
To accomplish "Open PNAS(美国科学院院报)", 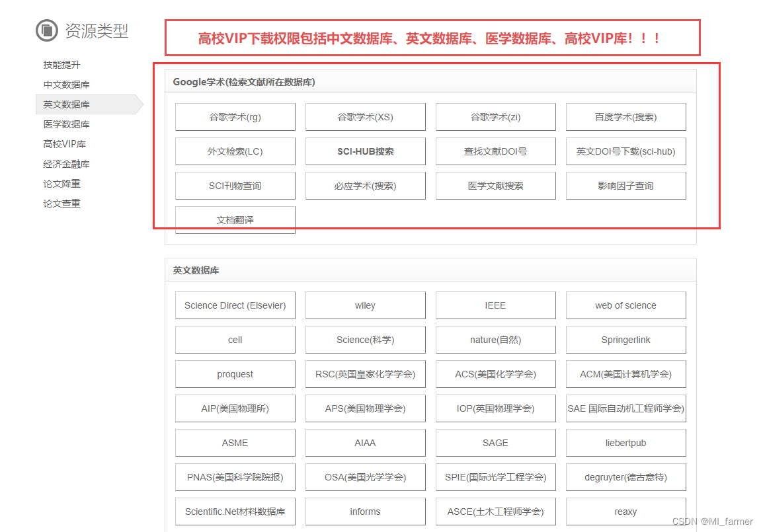I will 235,477.
